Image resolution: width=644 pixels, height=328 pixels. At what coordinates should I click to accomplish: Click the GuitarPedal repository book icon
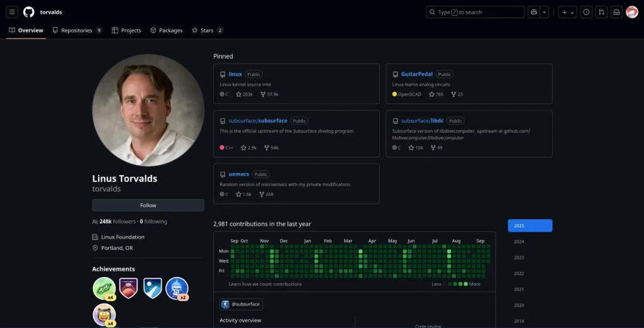coord(395,75)
